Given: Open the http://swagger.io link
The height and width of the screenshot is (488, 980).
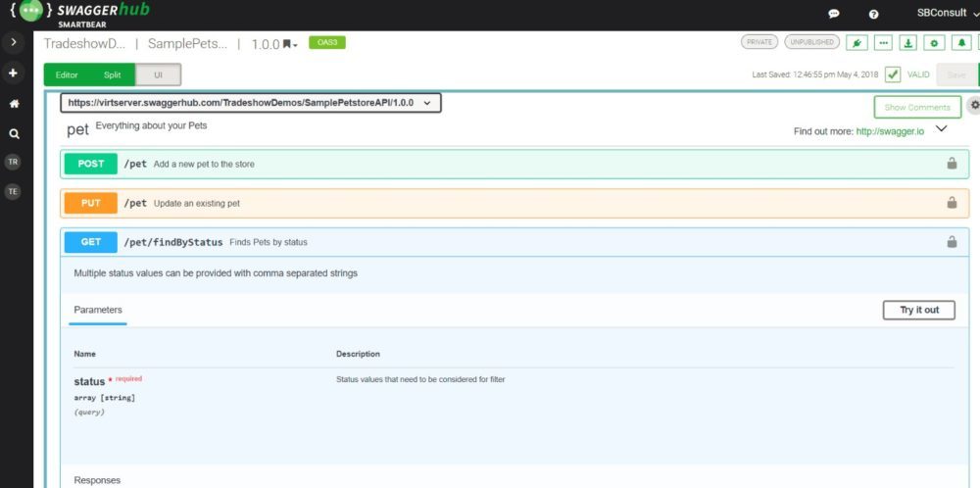Looking at the screenshot, I should pos(890,131).
